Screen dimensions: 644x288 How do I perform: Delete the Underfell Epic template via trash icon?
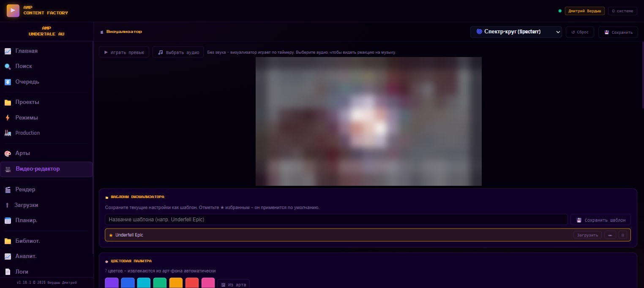(622, 235)
